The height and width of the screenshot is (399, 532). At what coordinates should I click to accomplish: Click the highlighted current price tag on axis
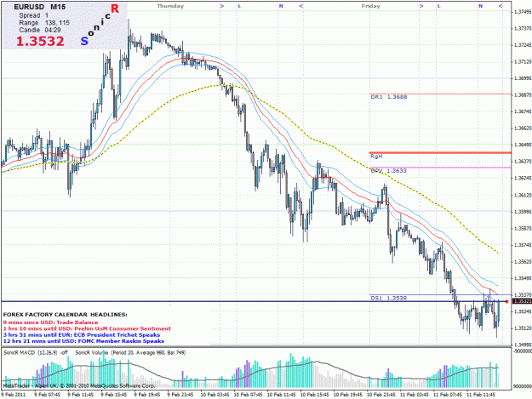tap(522, 301)
